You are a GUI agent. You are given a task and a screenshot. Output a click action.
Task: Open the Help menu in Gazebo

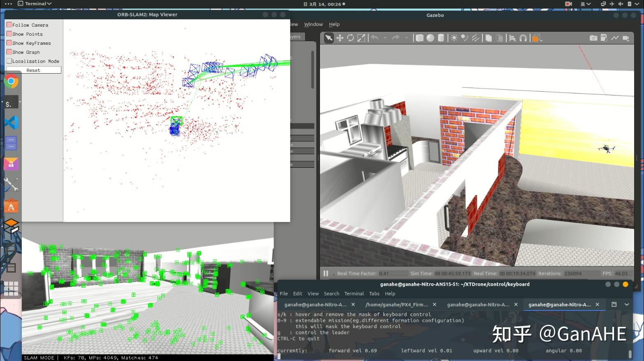click(x=334, y=24)
